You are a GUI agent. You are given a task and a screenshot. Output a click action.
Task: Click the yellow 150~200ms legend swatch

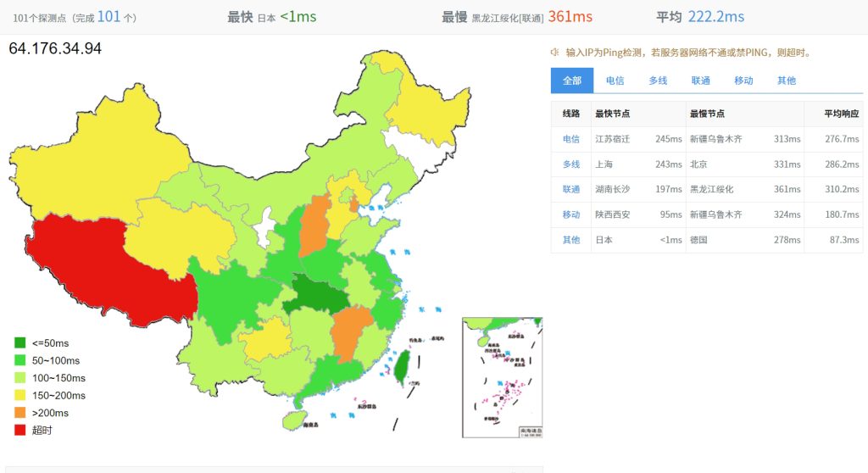click(19, 396)
